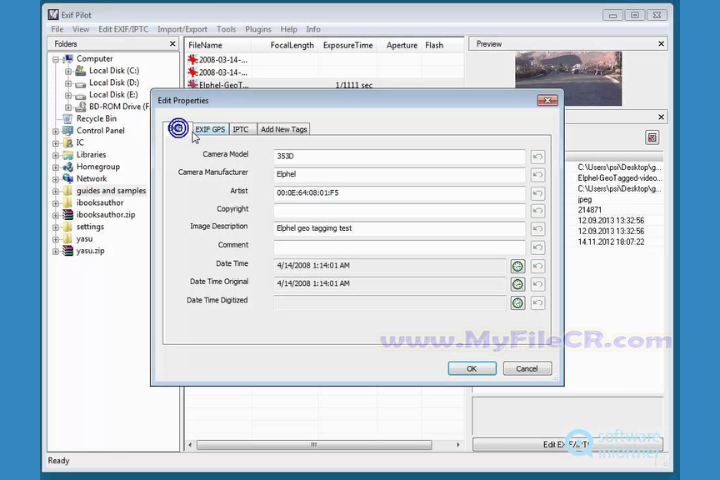Image resolution: width=720 pixels, height=480 pixels.
Task: Expand the Homegroup node
Action: tap(56, 167)
